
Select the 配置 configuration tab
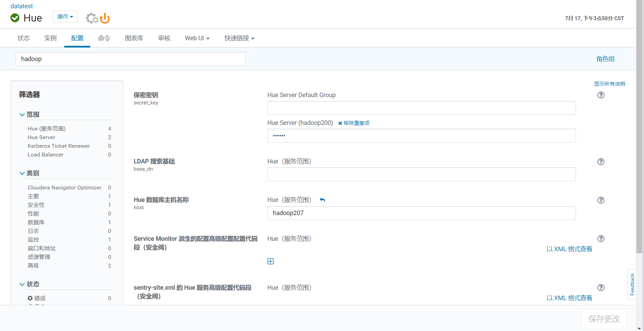tap(77, 38)
